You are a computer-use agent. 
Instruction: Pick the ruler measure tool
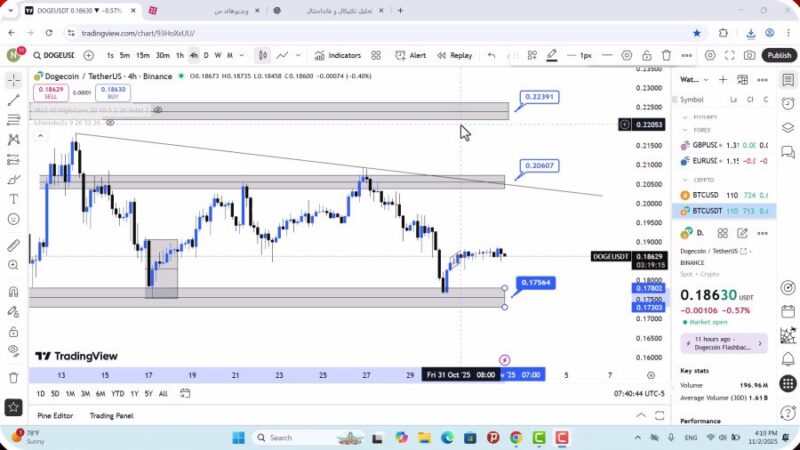(13, 245)
